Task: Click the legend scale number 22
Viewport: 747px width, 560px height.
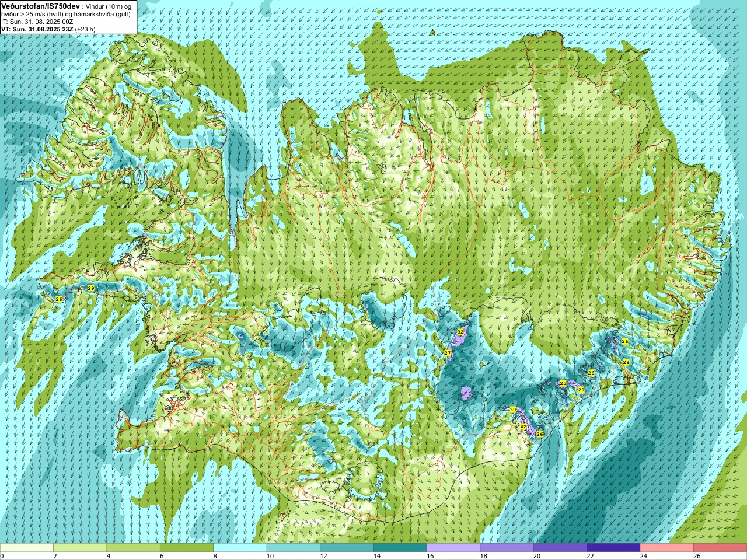Action: 591,556
